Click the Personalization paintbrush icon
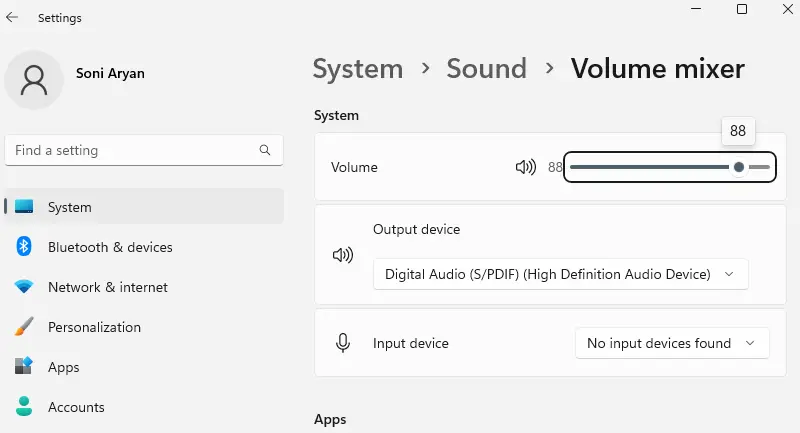 pos(24,327)
